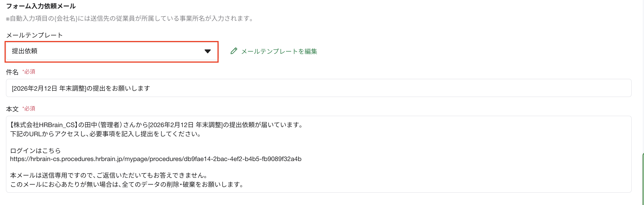This screenshot has height=205, width=644.
Task: Click the dropdown arrow on the template selector
Action: [207, 51]
